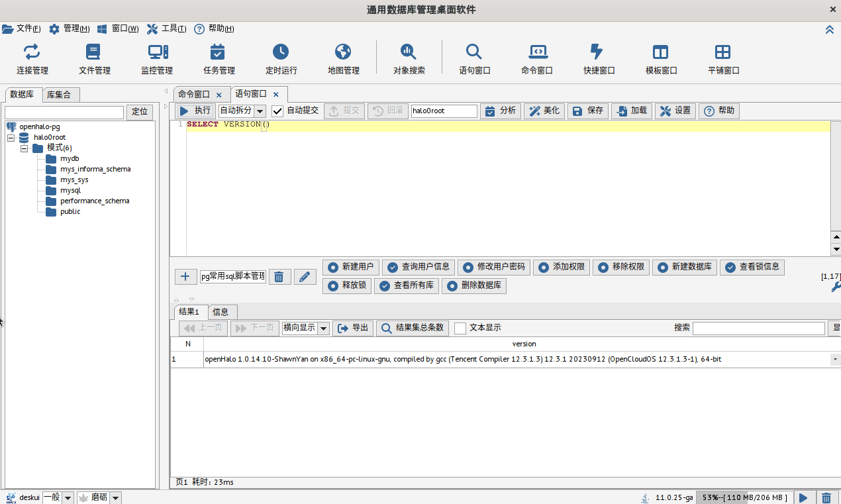The width and height of the screenshot is (841, 504).
Task: Open 一般 dropdown in status bar
Action: point(68,497)
